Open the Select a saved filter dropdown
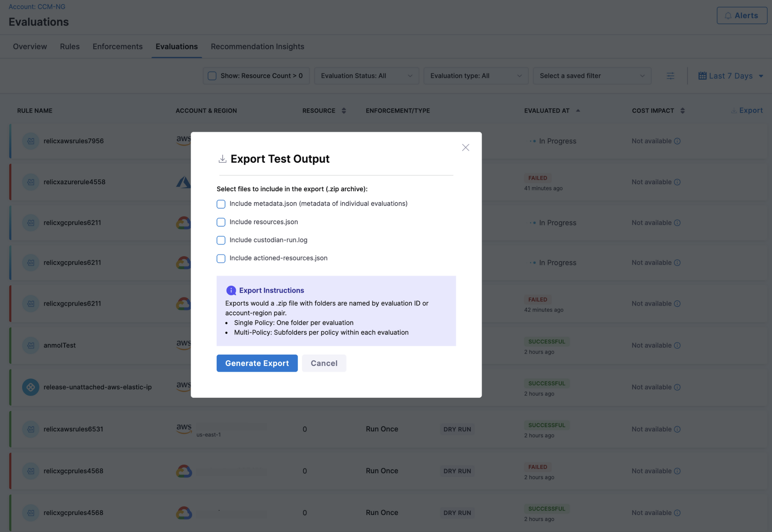The height and width of the screenshot is (532, 772). pyautogui.click(x=592, y=76)
